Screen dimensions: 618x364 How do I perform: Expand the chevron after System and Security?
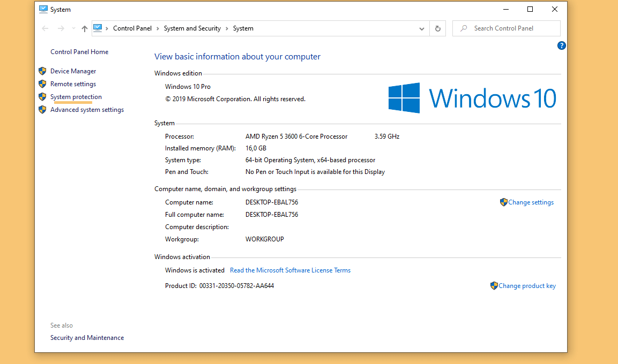(227, 28)
